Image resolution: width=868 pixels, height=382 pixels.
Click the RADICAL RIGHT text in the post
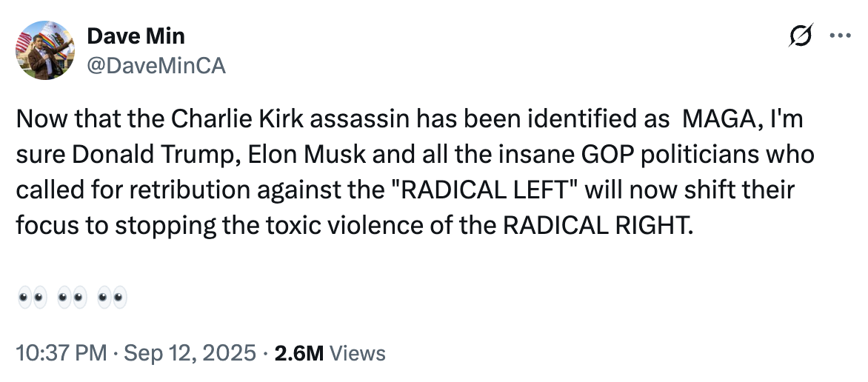pyautogui.click(x=598, y=226)
